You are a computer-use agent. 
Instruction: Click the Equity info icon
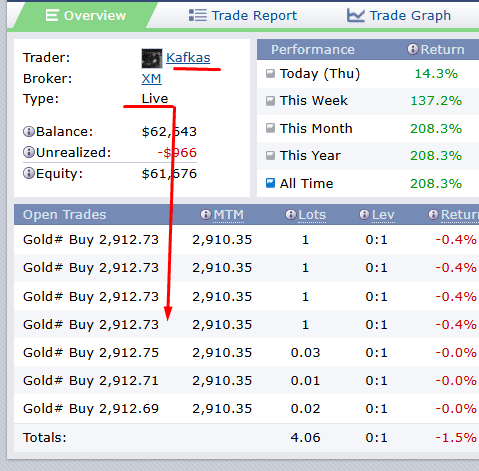29,173
